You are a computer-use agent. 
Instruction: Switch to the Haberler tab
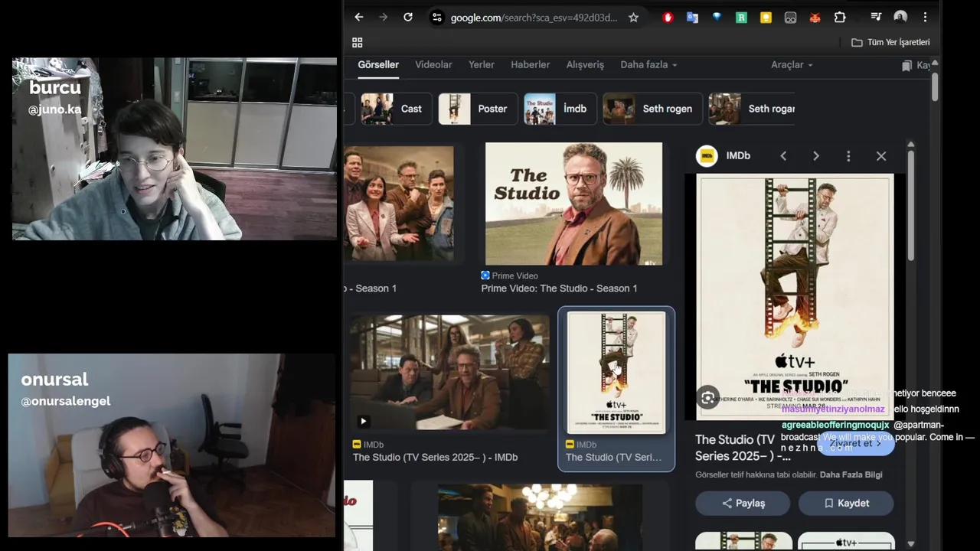point(531,65)
